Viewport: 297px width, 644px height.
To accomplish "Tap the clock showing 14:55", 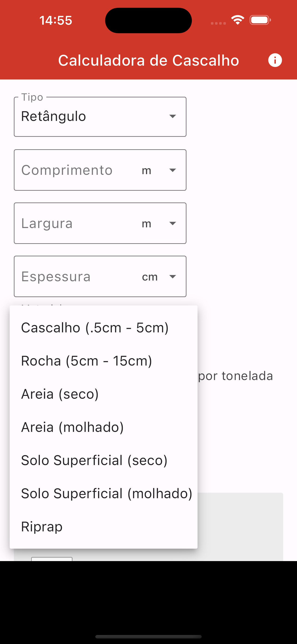I will (x=56, y=20).
